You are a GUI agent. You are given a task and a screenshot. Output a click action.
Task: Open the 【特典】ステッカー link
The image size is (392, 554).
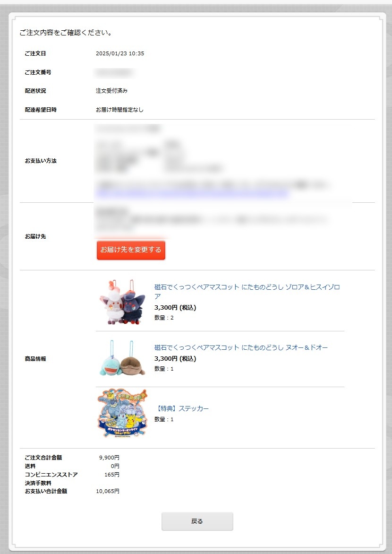point(181,408)
